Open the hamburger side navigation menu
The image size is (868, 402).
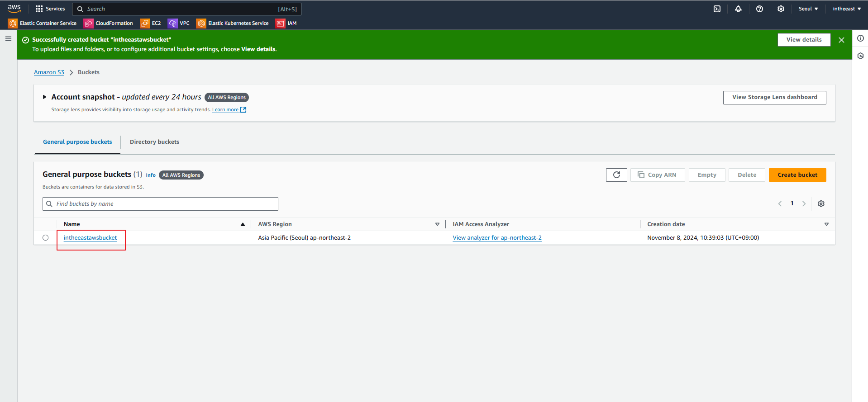pyautogui.click(x=8, y=38)
